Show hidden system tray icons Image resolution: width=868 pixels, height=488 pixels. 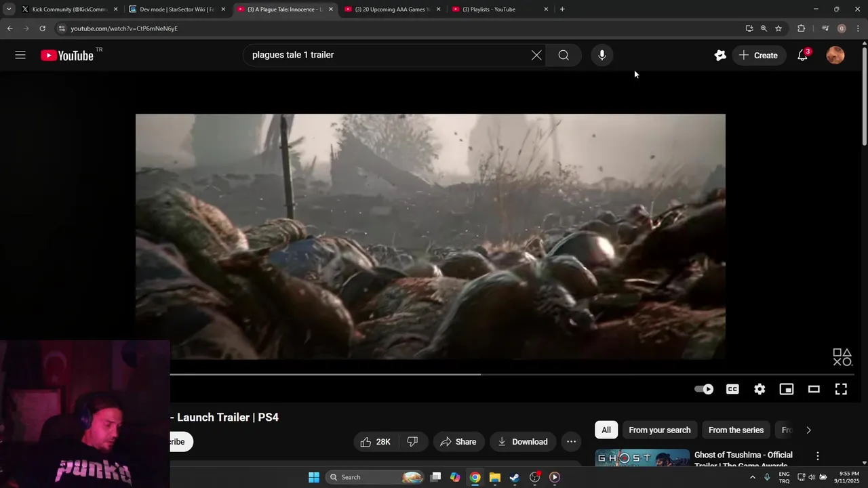coord(752,477)
